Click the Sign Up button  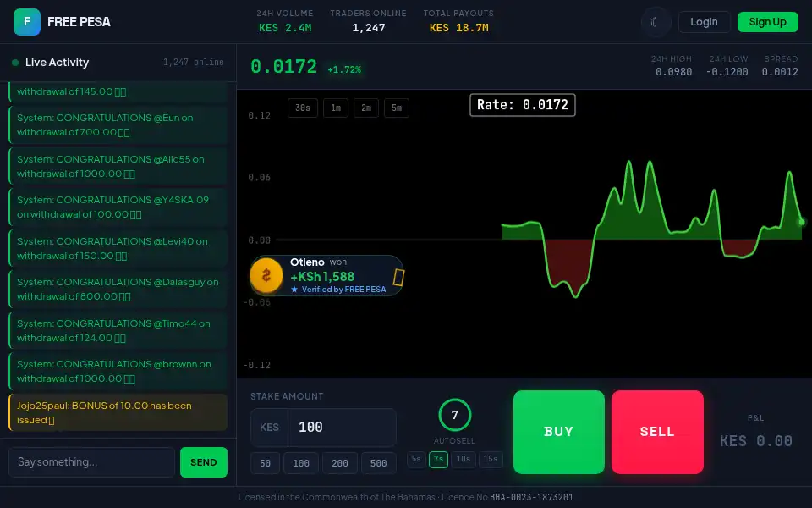click(767, 22)
